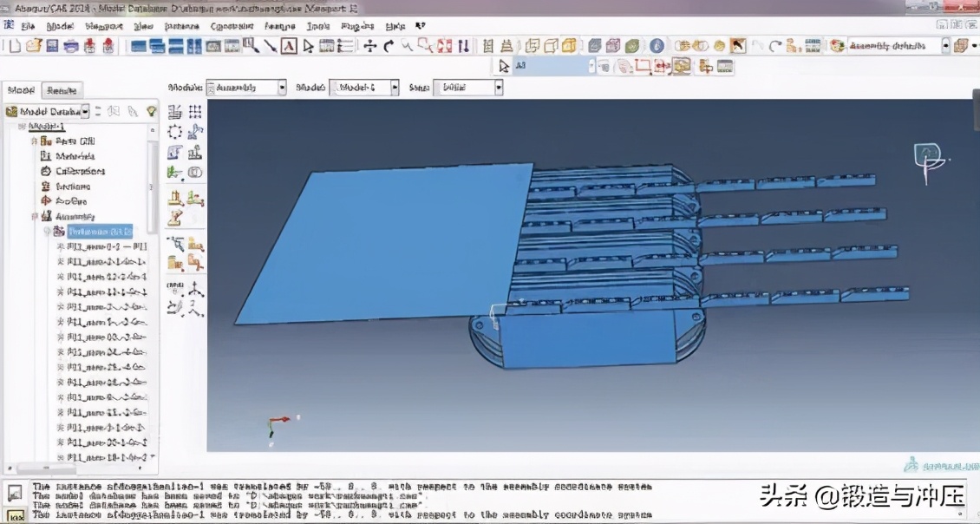The width and height of the screenshot is (980, 524).
Task: Click the Radial Pattern tool
Action: (175, 132)
